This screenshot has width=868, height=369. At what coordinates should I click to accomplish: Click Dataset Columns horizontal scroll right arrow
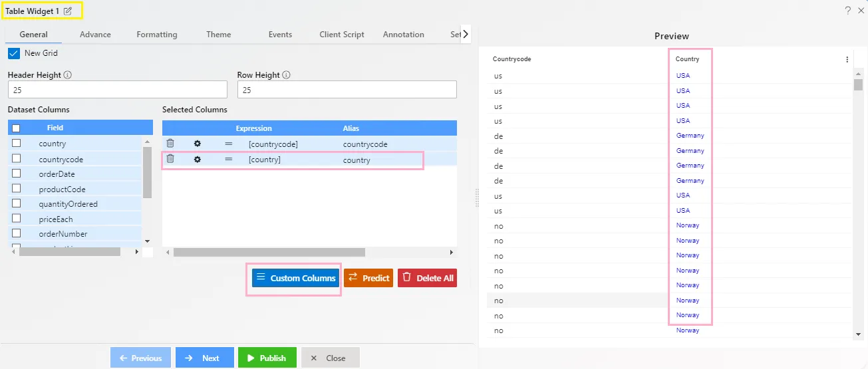(137, 252)
